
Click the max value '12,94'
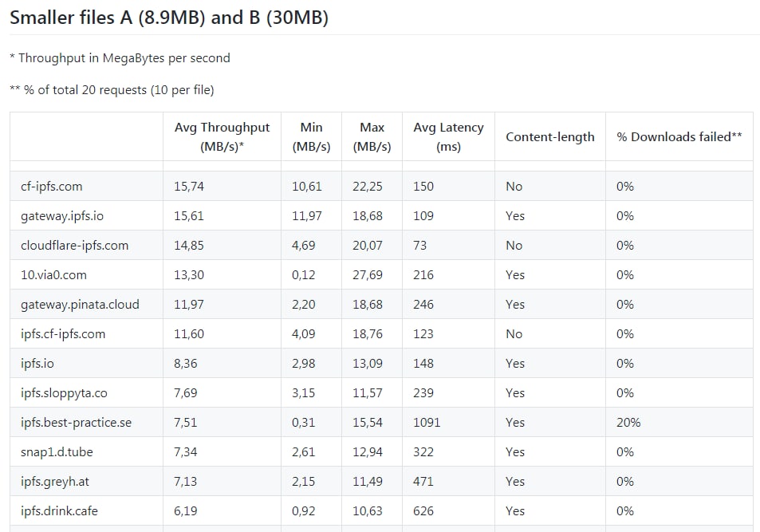[368, 452]
